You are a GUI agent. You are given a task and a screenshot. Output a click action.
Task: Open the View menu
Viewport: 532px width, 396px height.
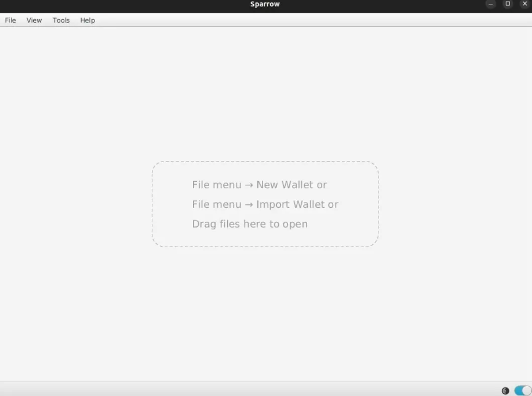(x=34, y=20)
